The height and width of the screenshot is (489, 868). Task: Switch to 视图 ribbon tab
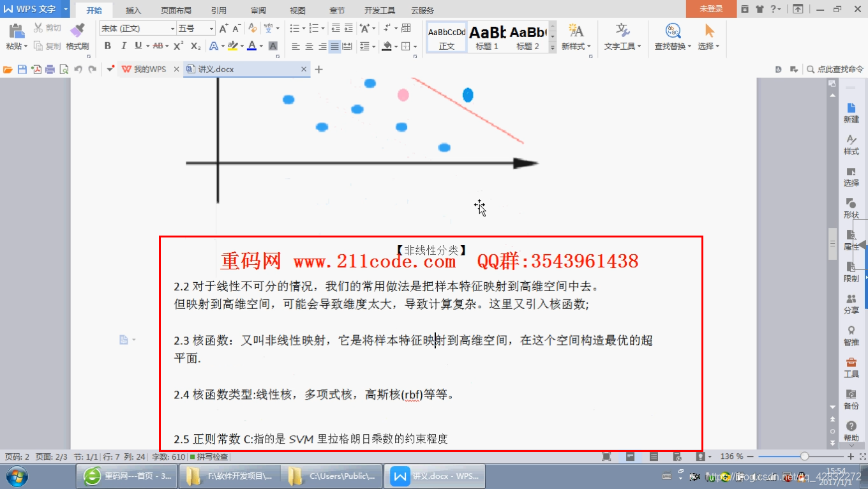[297, 10]
